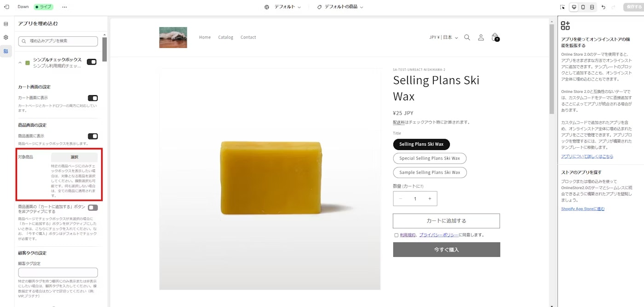The height and width of the screenshot is (307, 644).
Task: Click the 選択 button for 対象商品
Action: pos(75,156)
